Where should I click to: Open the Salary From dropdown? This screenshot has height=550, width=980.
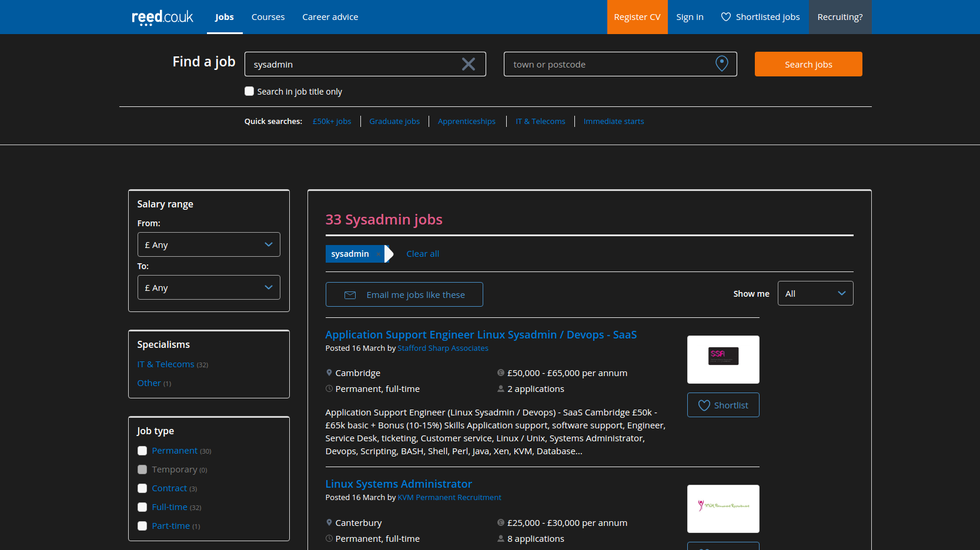tap(209, 244)
